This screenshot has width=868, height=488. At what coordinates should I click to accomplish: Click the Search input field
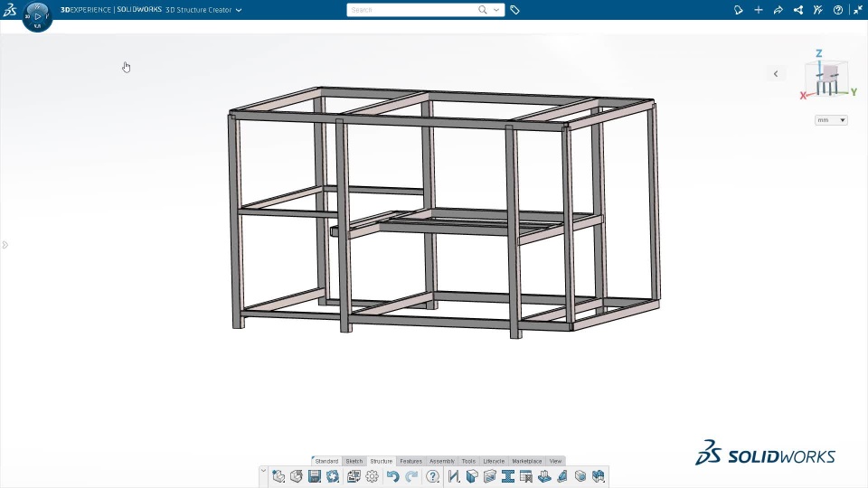tap(412, 10)
